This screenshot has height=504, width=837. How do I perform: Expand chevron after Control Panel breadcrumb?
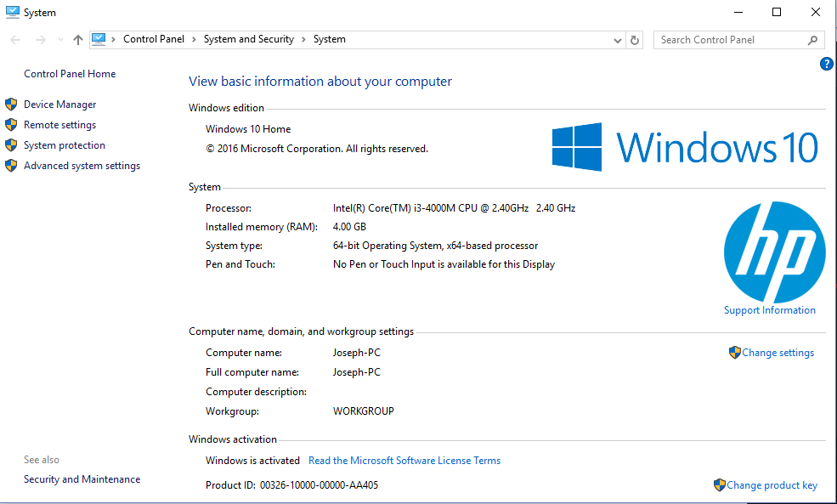click(194, 39)
